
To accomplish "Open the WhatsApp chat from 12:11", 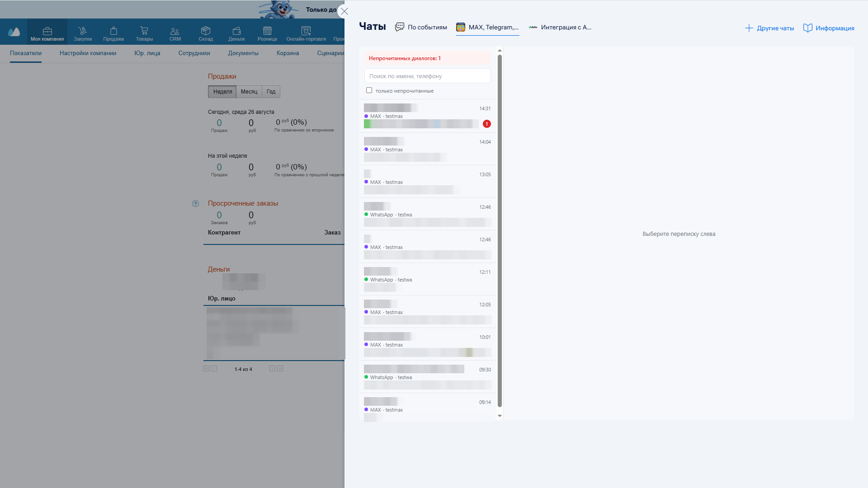I will coord(427,279).
